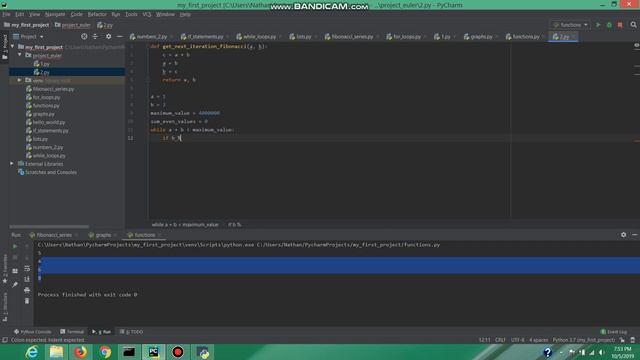Screen dimensions: 640x360
Task: Open the run configuration dropdown
Action: click(x=570, y=25)
